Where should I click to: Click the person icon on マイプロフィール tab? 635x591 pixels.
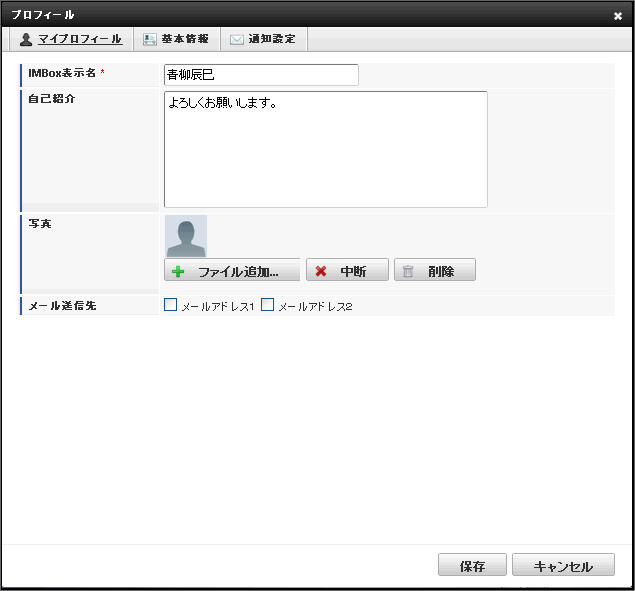26,39
